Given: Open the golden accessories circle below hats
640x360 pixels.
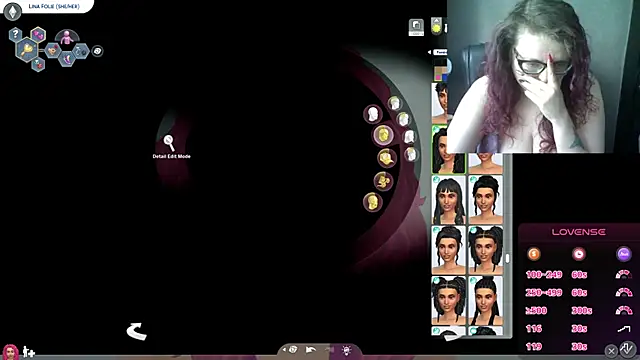Looking at the screenshot, I should coord(383,181).
